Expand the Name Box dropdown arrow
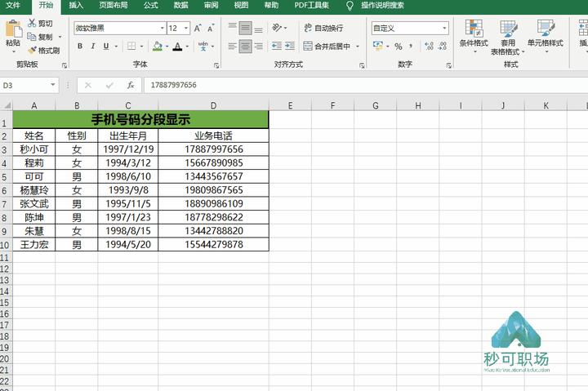 53,85
